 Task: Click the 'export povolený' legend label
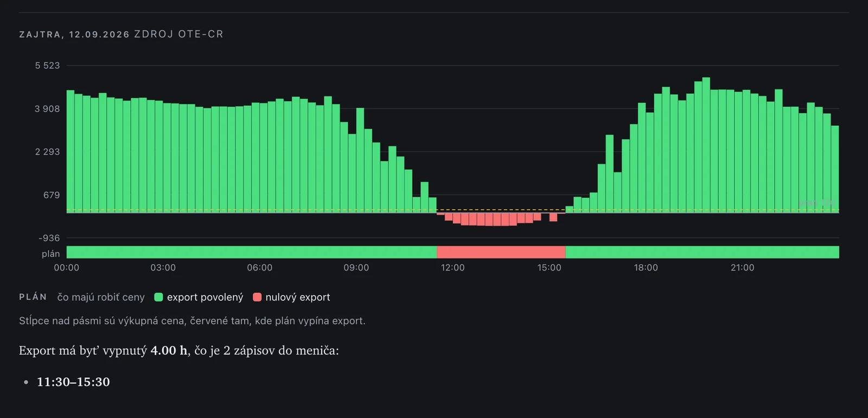tap(205, 297)
